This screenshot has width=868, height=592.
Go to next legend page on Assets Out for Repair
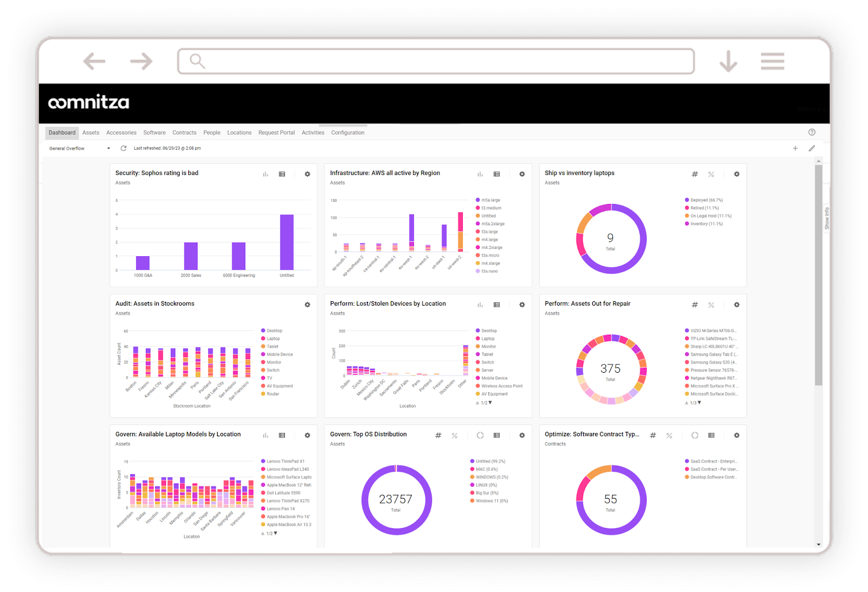coord(699,403)
